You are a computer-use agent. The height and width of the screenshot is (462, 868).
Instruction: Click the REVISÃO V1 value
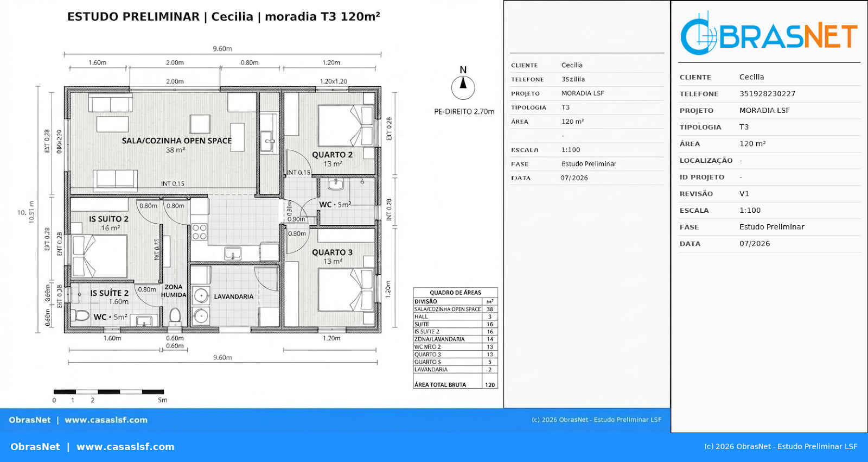pos(744,194)
